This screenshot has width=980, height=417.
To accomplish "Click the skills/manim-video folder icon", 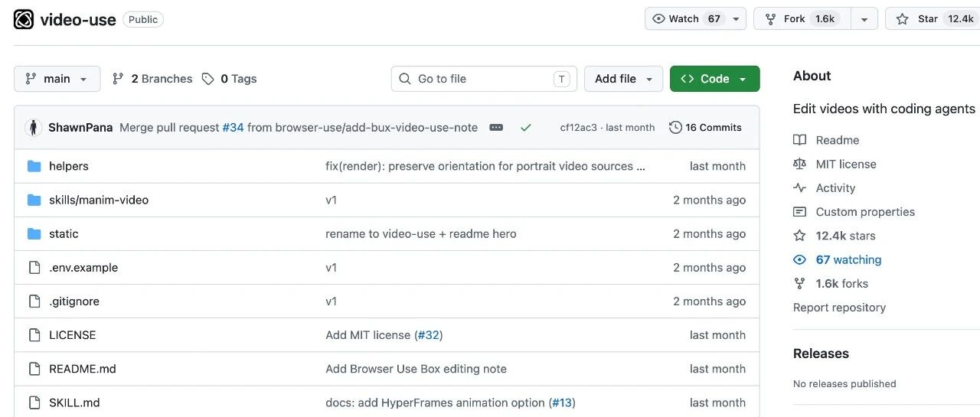I will coord(34,200).
